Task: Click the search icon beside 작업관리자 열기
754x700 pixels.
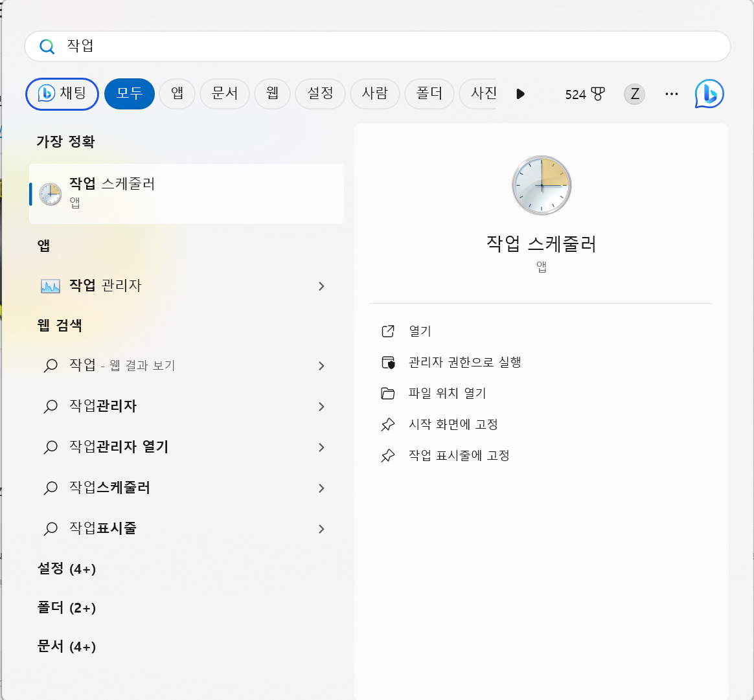Action: (51, 447)
